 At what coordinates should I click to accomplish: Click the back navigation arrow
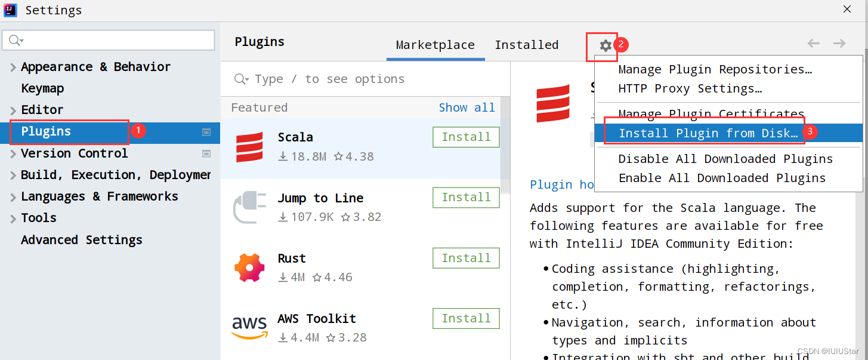[x=814, y=43]
